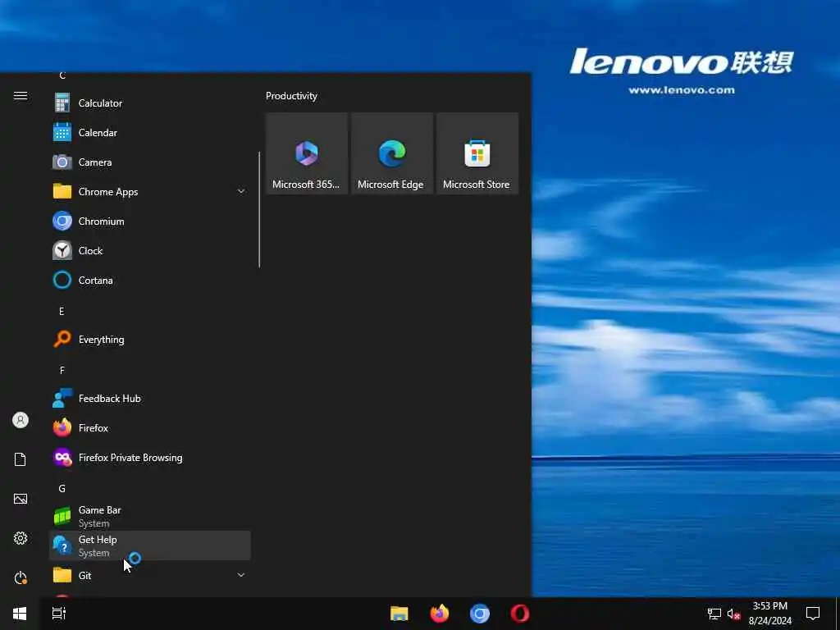Image resolution: width=840 pixels, height=630 pixels.
Task: Open File Explorer from the taskbar
Action: tap(399, 614)
